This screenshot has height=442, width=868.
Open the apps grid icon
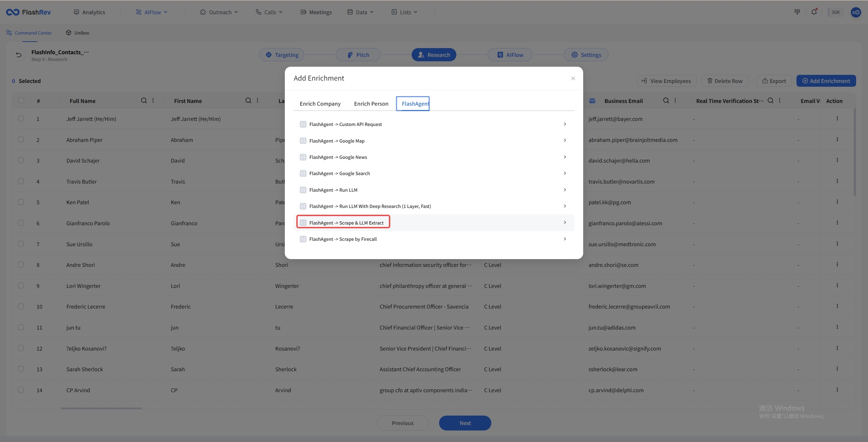tap(797, 12)
